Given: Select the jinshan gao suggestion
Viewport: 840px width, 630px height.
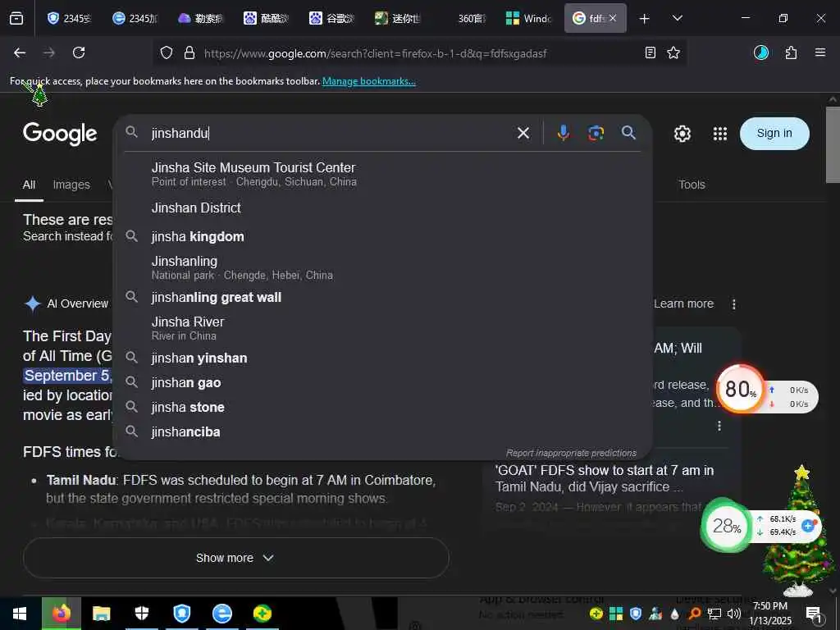Looking at the screenshot, I should (x=382, y=382).
